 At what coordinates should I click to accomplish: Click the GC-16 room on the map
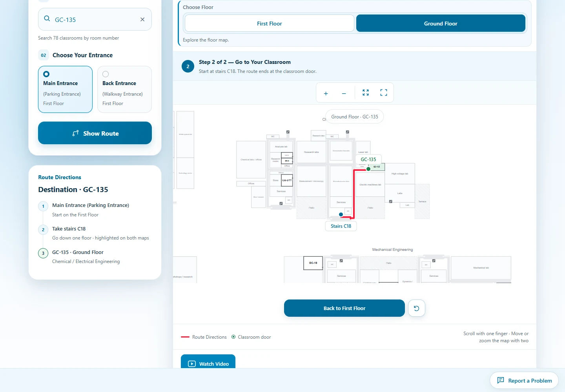[x=313, y=263]
